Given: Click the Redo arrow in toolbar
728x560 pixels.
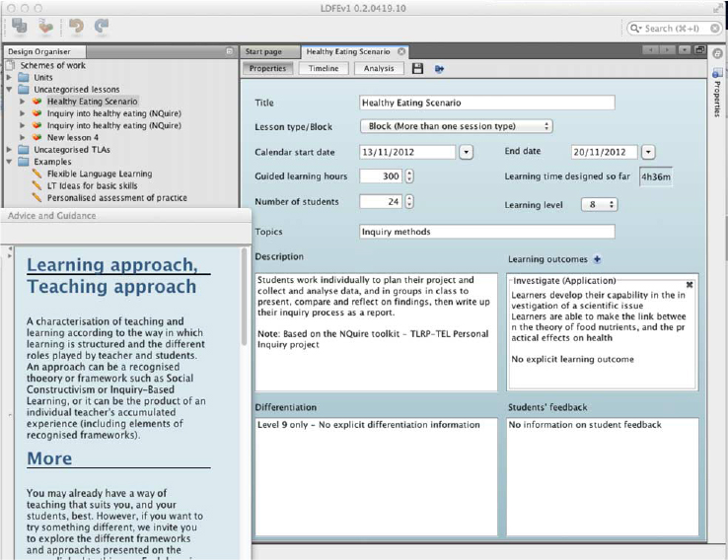Looking at the screenshot, I should click(101, 27).
